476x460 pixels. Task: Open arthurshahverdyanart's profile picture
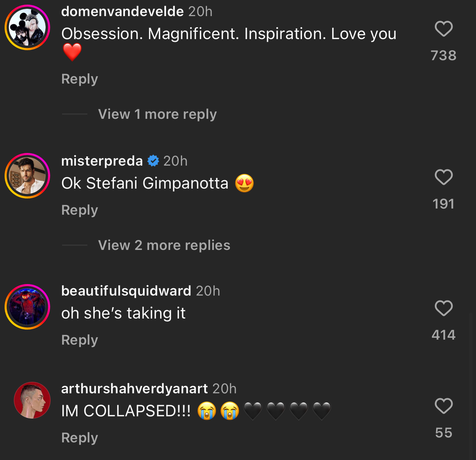coord(32,400)
